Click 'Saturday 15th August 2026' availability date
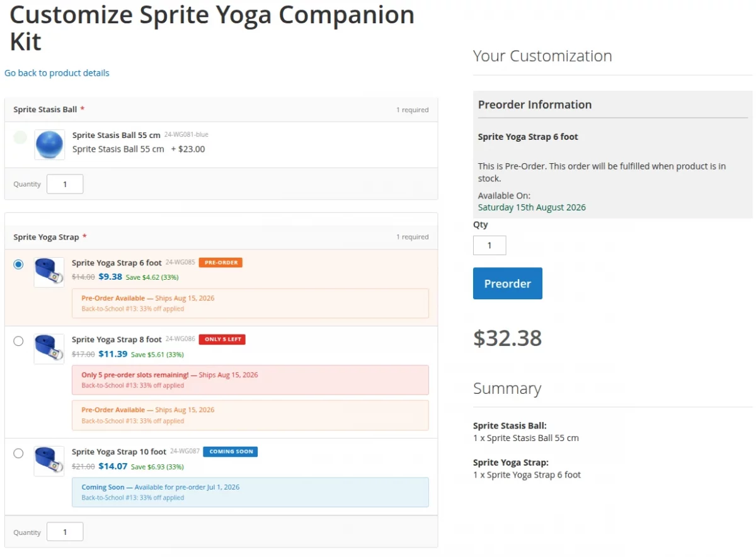The height and width of the screenshot is (557, 756). click(x=532, y=207)
